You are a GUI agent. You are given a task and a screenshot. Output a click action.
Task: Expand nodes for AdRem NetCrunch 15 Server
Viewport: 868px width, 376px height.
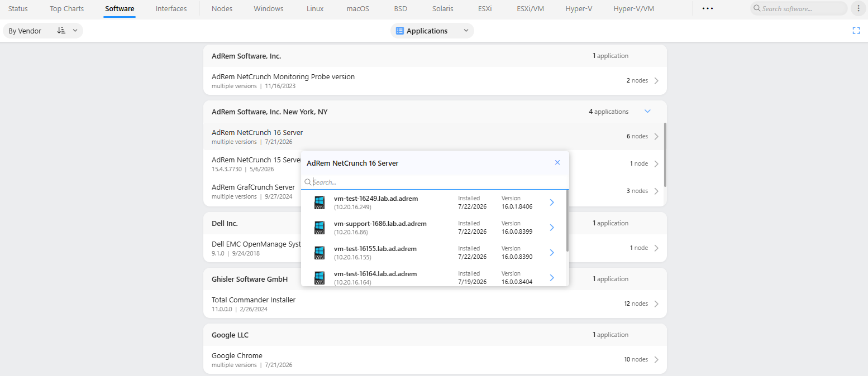click(x=656, y=164)
